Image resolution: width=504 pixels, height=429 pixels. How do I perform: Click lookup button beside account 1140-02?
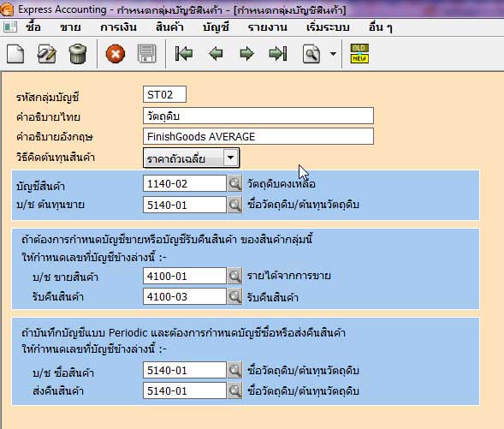[x=234, y=184]
